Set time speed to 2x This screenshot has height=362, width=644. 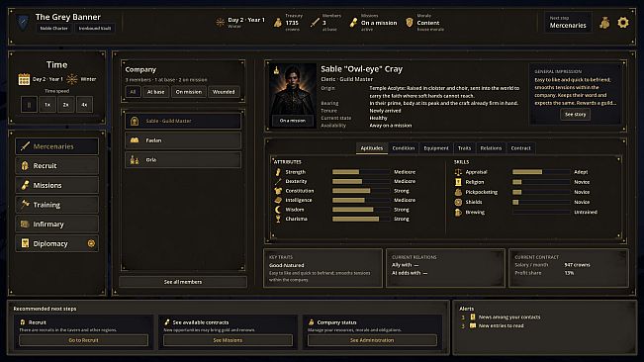click(65, 105)
